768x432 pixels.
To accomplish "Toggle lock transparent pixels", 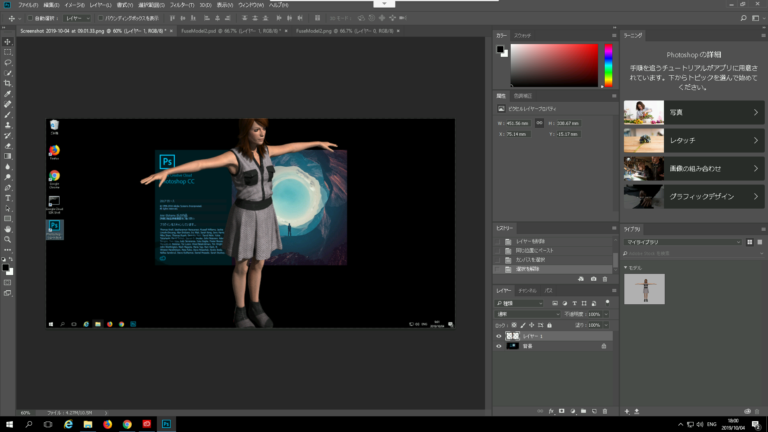I will pyautogui.click(x=514, y=325).
